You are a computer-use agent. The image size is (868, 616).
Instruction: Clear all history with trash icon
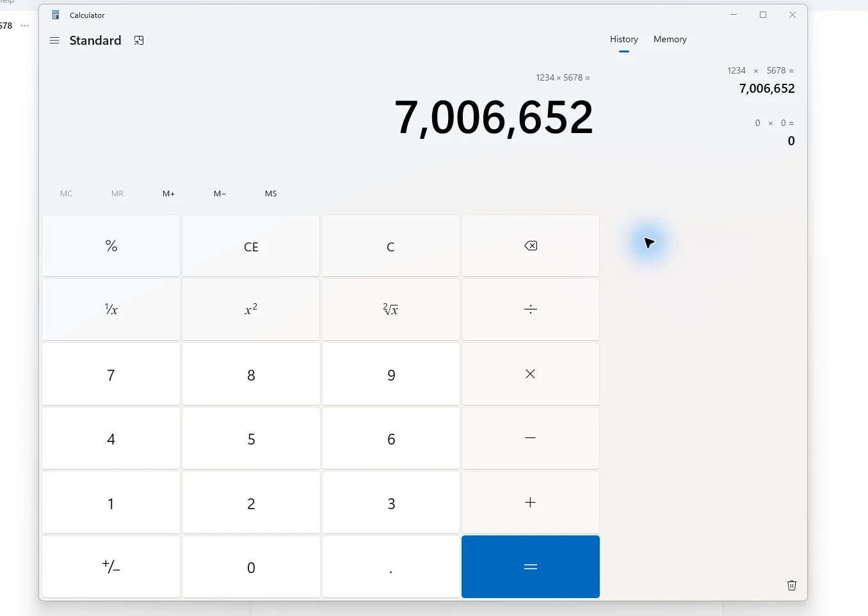coord(792,585)
